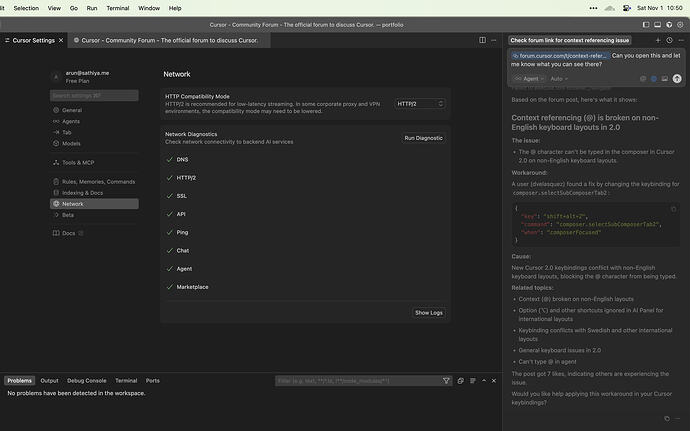
Task: Click the send arrow button in chat
Action: [x=677, y=79]
